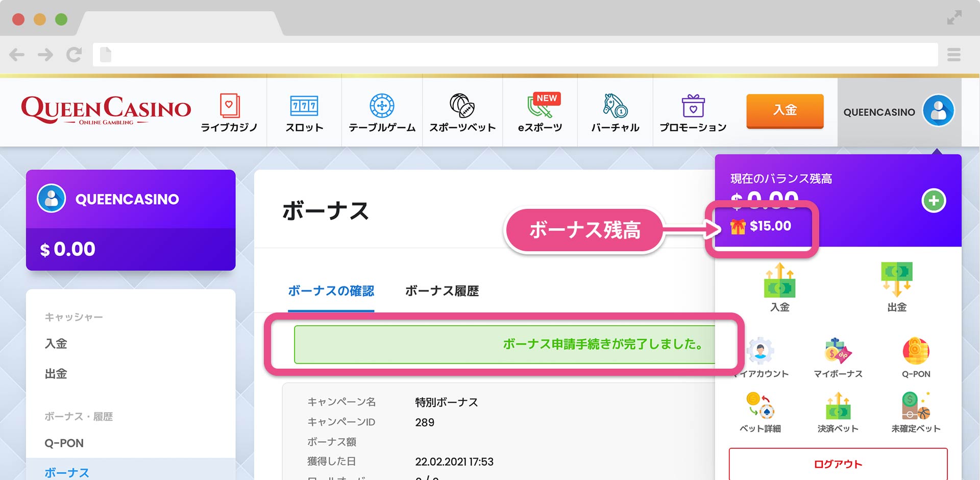Click the $15.00 bonus balance gift icon
The image size is (980, 480).
[738, 226]
